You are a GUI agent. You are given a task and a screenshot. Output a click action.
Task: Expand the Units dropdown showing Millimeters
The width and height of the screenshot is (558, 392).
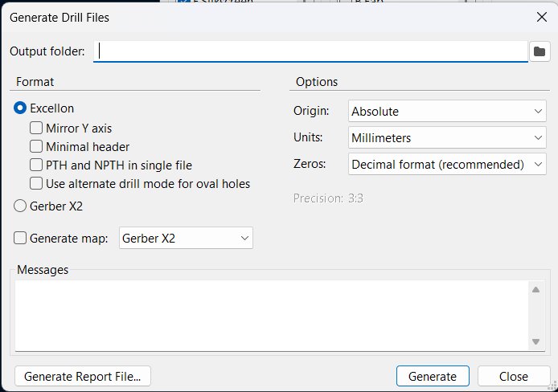point(447,137)
